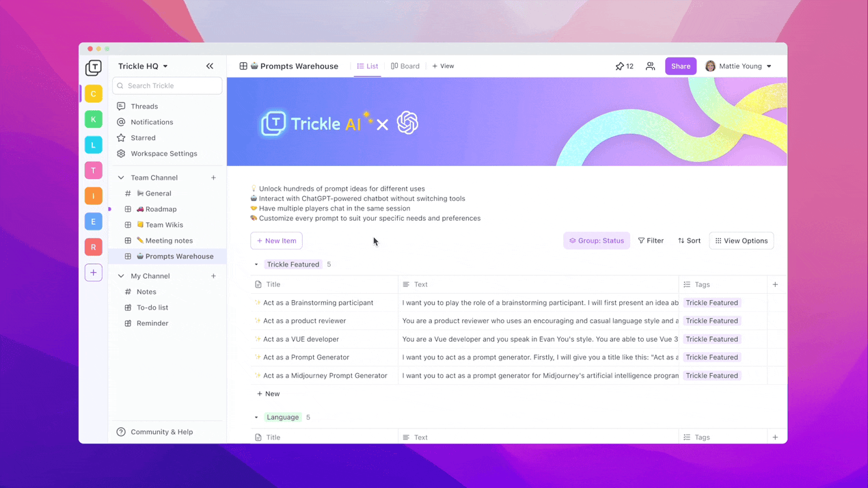Click the Trickle logo icon in sidebar
The image size is (868, 488).
tap(94, 68)
